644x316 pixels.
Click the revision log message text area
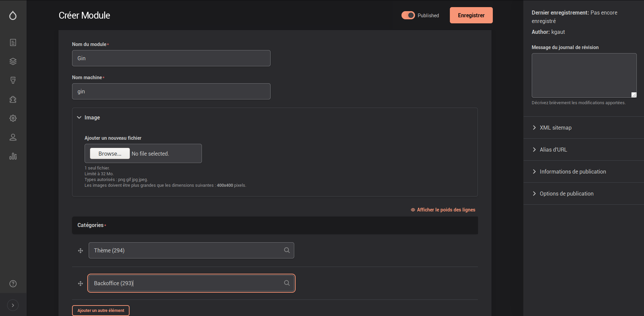tap(584, 75)
